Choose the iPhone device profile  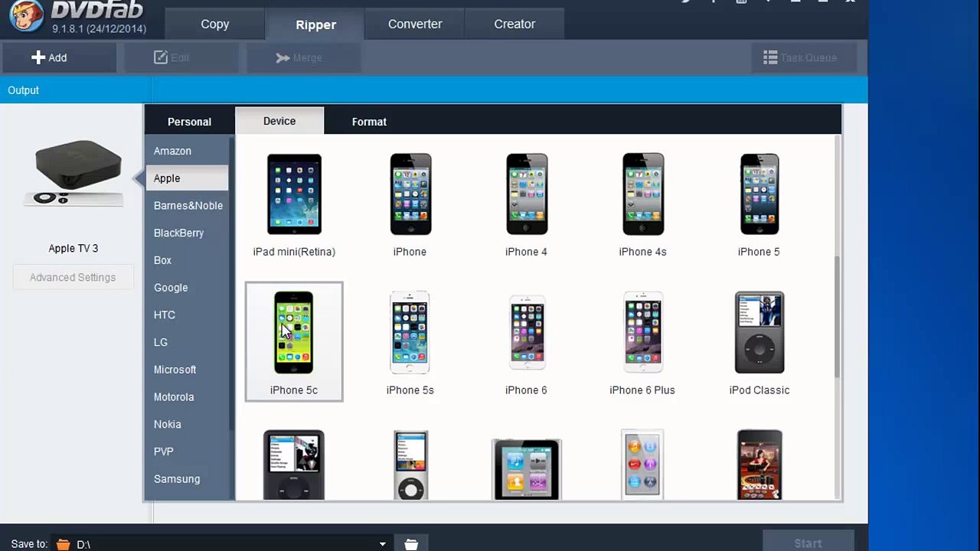410,204
